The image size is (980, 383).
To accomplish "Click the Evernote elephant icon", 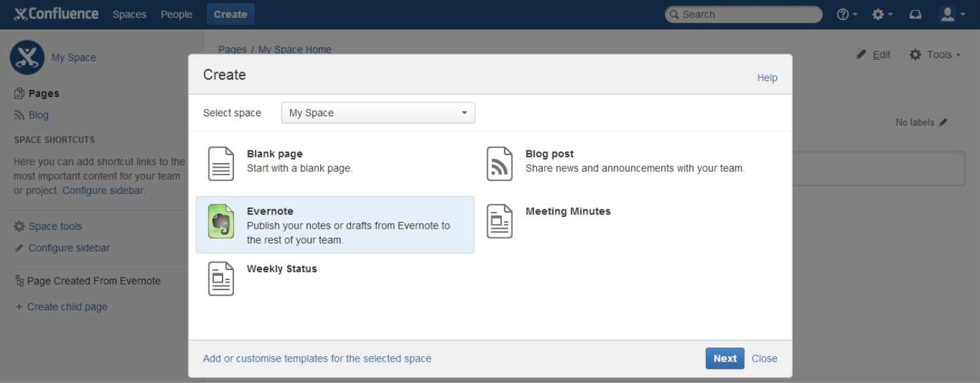I will (221, 221).
